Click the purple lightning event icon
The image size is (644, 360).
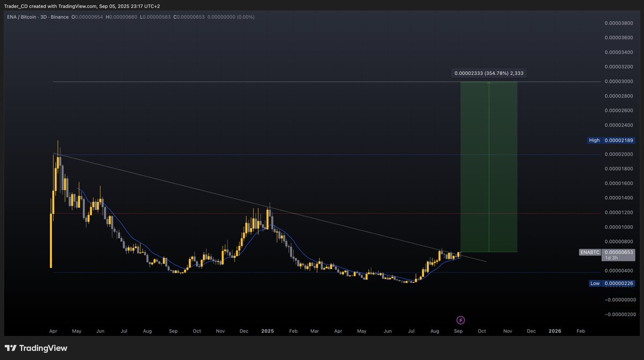460,320
